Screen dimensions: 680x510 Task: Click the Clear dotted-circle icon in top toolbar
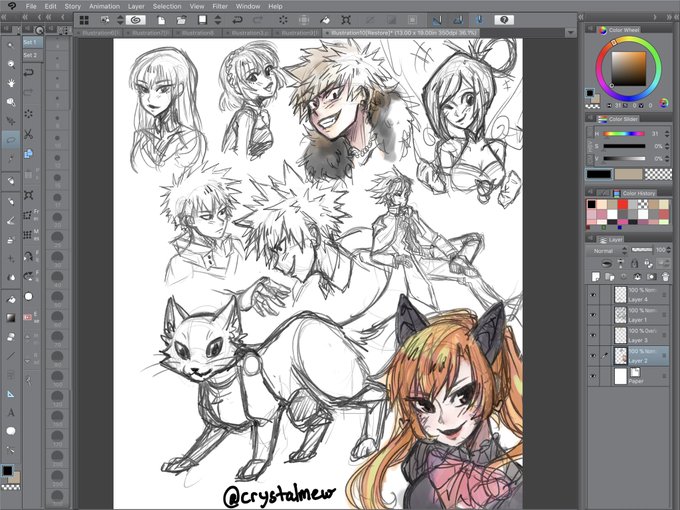tap(283, 20)
